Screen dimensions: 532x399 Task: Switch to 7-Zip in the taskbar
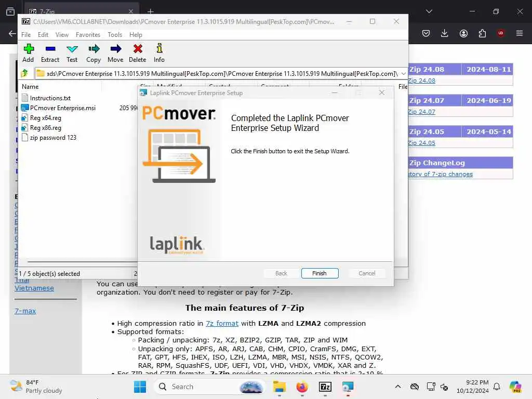325,387
